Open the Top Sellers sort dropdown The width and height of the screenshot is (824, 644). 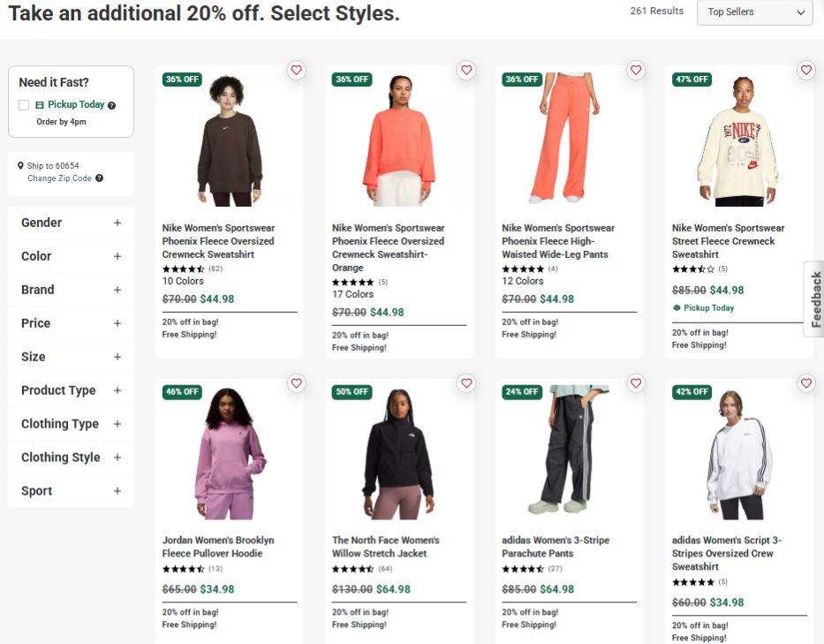pos(754,12)
